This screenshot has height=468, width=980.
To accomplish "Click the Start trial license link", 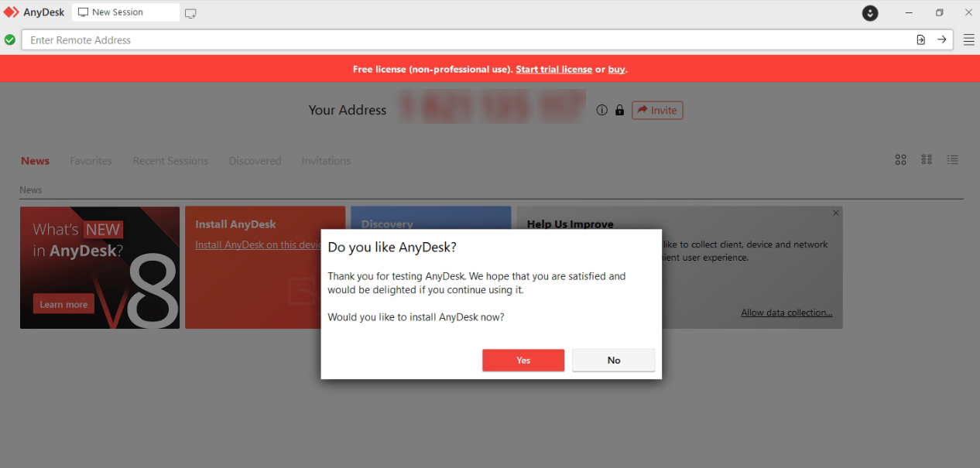I will coord(553,70).
